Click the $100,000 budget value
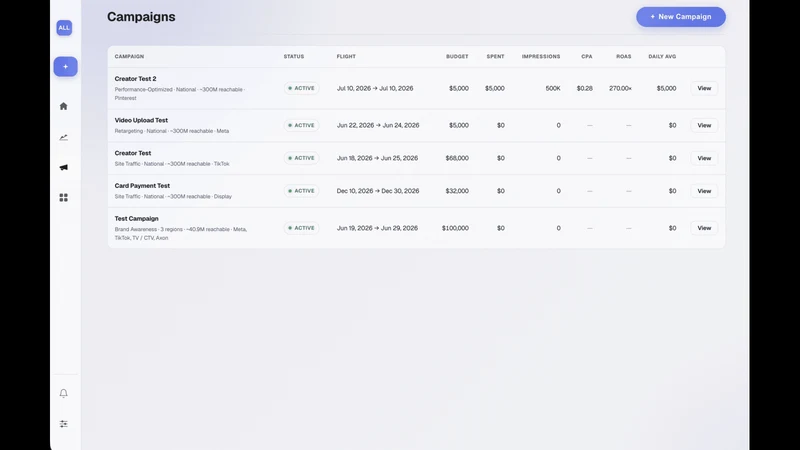Image resolution: width=800 pixels, height=450 pixels. click(455, 228)
